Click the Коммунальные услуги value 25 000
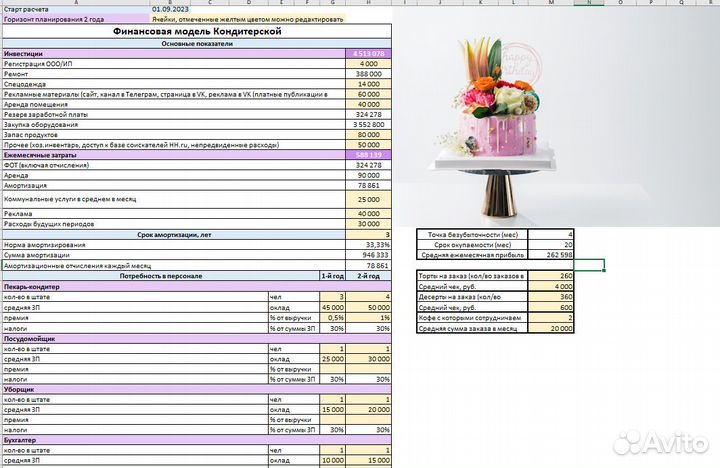Image resolution: width=720 pixels, height=468 pixels. coord(369,200)
